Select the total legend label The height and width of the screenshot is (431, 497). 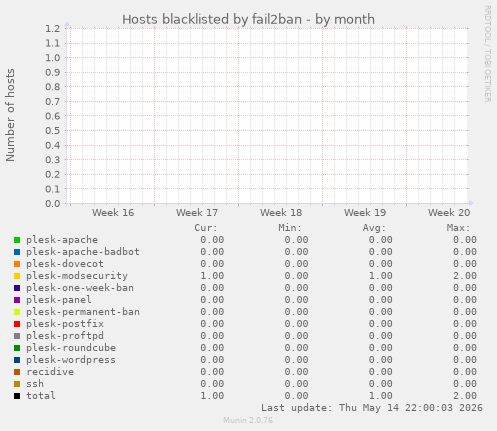[x=41, y=396]
